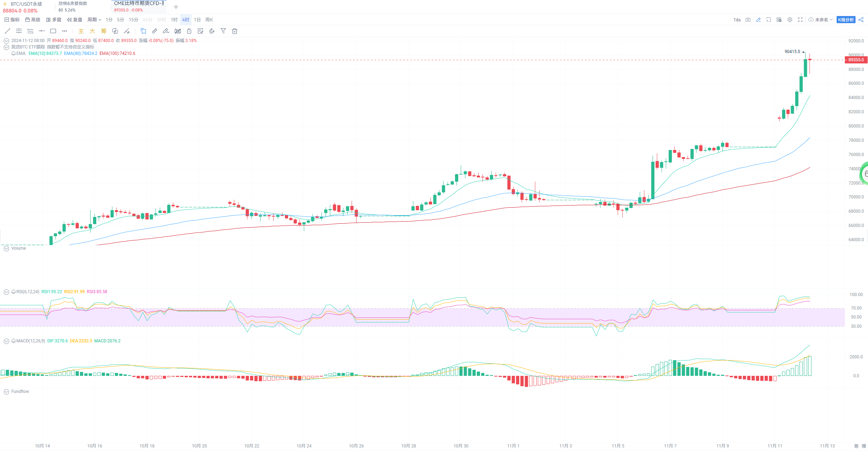Toggle the MACD alert bell

pos(14,341)
